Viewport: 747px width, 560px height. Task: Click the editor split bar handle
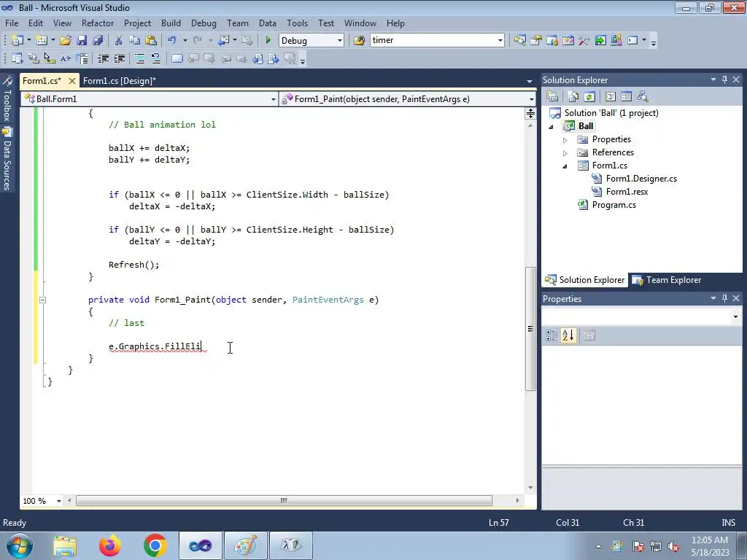coord(530,113)
